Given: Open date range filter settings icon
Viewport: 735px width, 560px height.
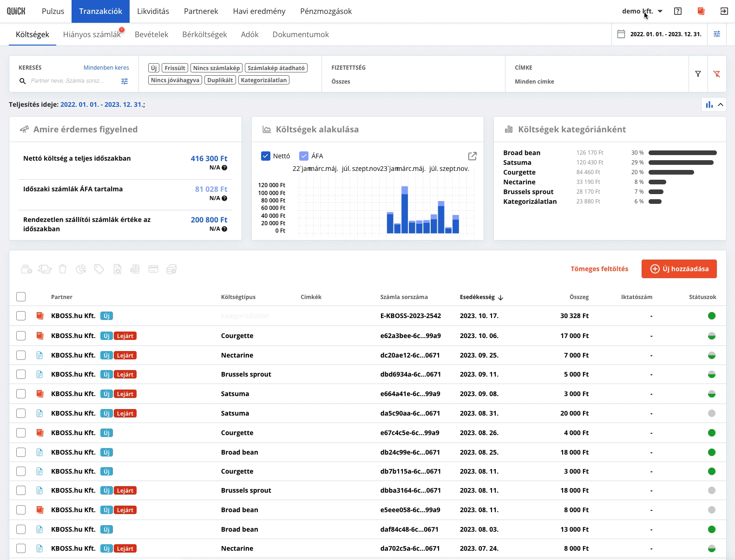Looking at the screenshot, I should (717, 34).
